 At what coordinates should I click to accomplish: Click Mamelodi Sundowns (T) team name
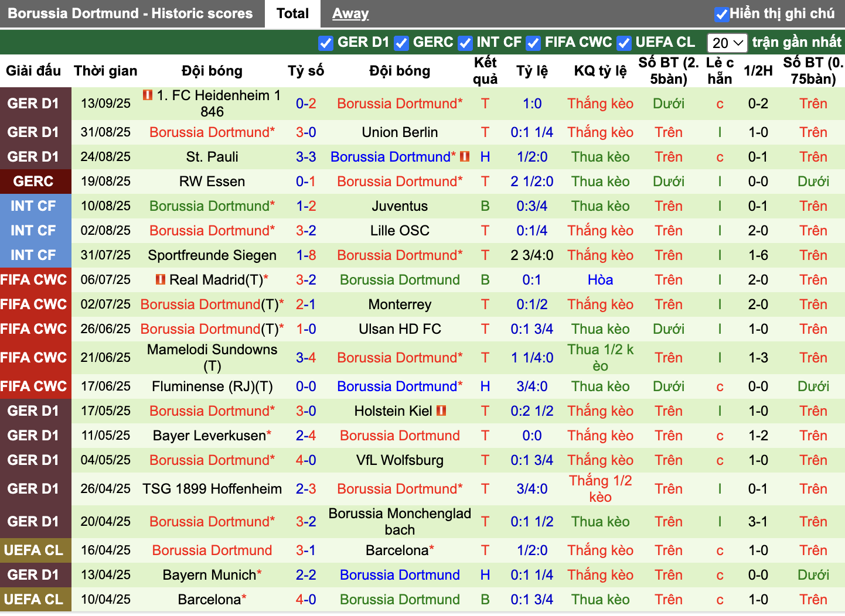pos(212,358)
